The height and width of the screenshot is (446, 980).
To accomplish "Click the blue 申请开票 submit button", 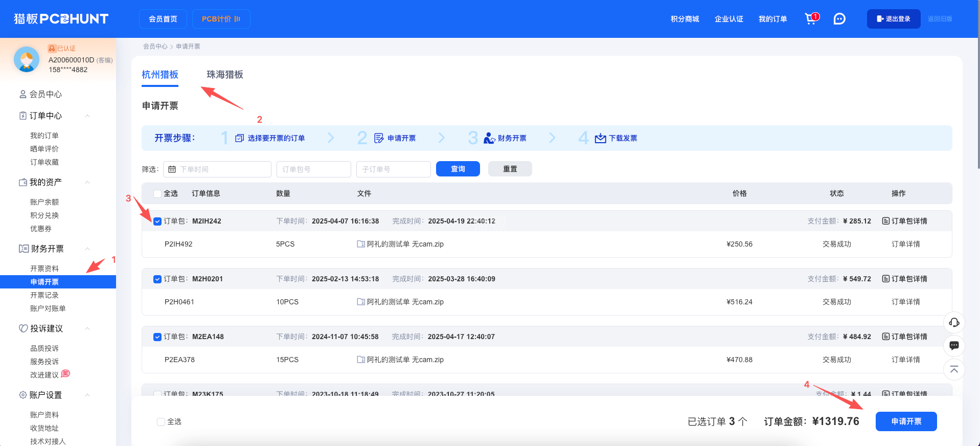I will click(906, 421).
